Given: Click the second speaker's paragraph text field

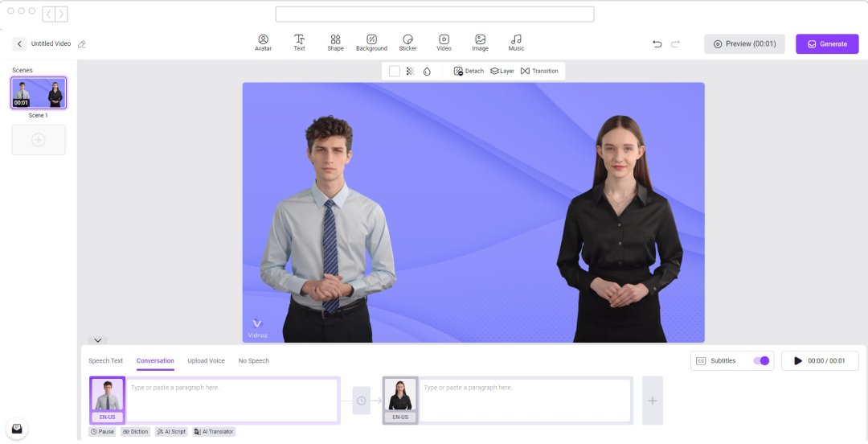Looking at the screenshot, I should pos(526,401).
